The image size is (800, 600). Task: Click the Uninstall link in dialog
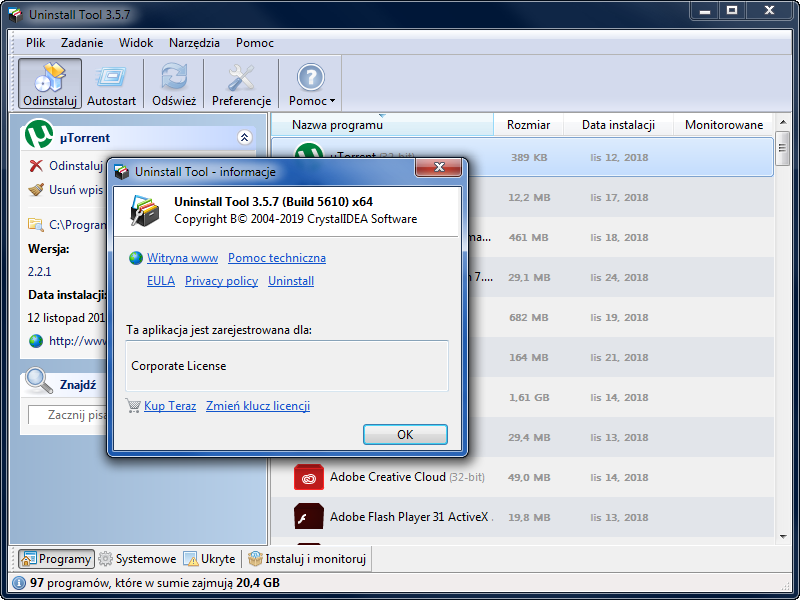[x=291, y=281]
